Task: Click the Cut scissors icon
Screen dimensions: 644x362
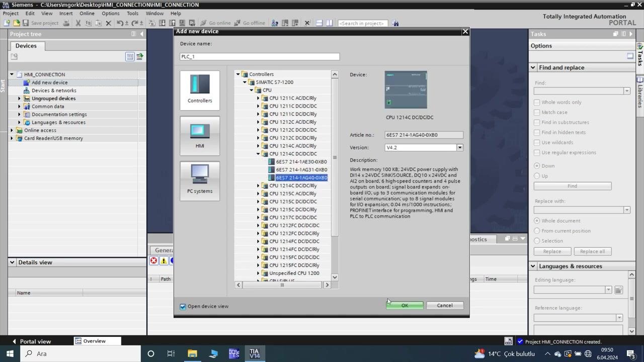Action: (x=78, y=23)
